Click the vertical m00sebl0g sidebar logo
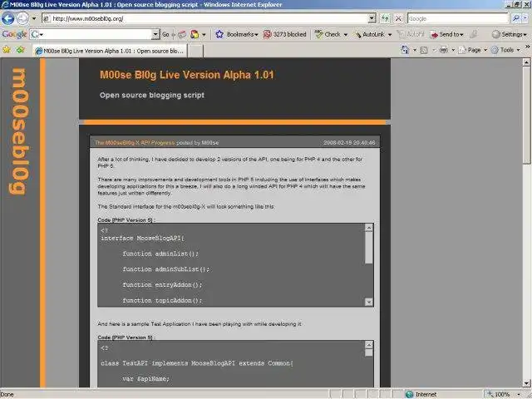The image size is (532, 399). [18, 131]
